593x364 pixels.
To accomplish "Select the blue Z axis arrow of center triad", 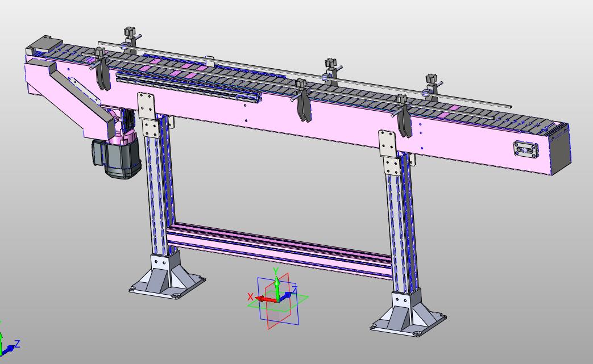I will 287,296.
